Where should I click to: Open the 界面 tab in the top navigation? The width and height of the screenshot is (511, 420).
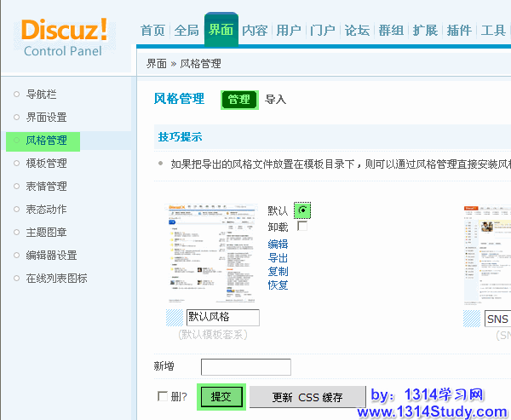(221, 31)
